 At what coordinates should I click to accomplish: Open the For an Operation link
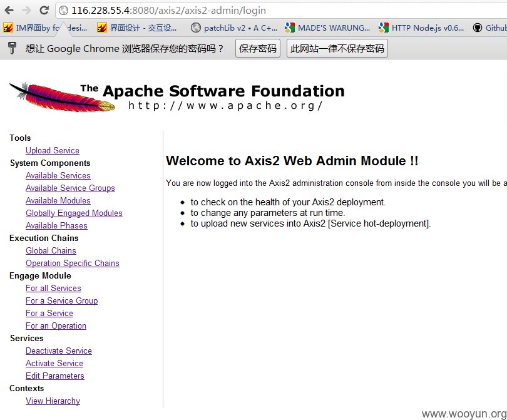[56, 325]
